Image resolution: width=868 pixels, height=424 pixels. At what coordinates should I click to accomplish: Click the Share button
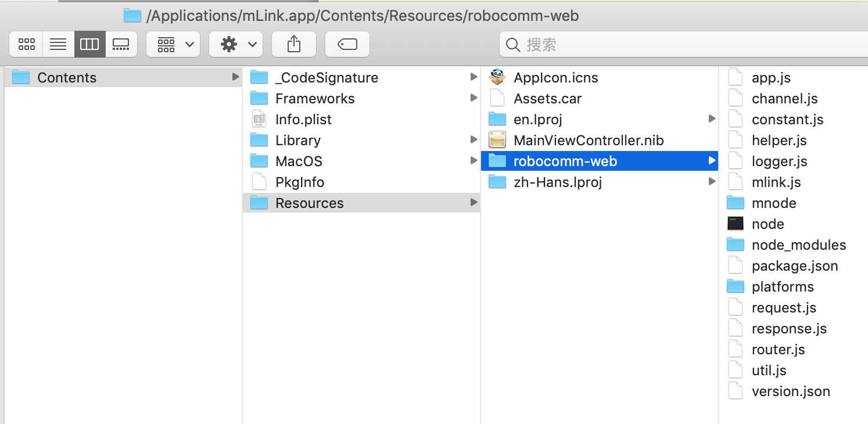pyautogui.click(x=294, y=44)
